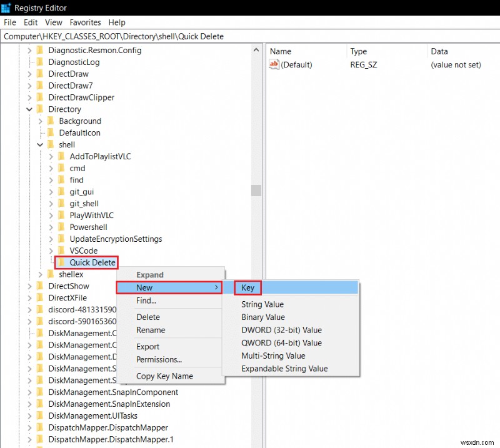The width and height of the screenshot is (500, 448).
Task: Open the Favorites menu
Action: pos(85,22)
